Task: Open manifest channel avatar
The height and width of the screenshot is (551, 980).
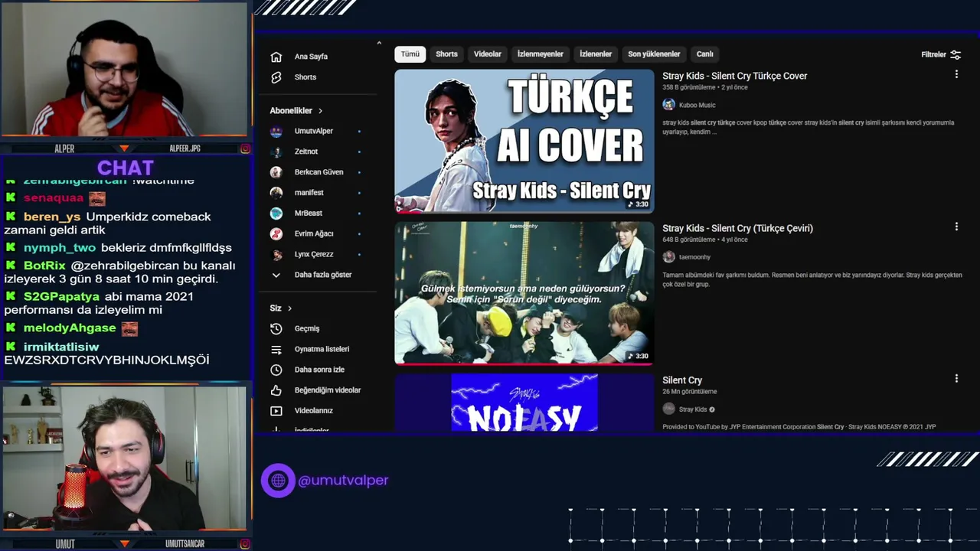Action: pos(276,193)
